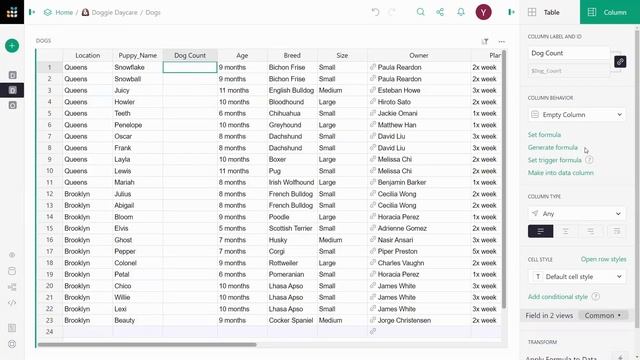Click the Irish Wolfhound cell
Image resolution: width=640 pixels, height=360 pixels.
coord(292,182)
